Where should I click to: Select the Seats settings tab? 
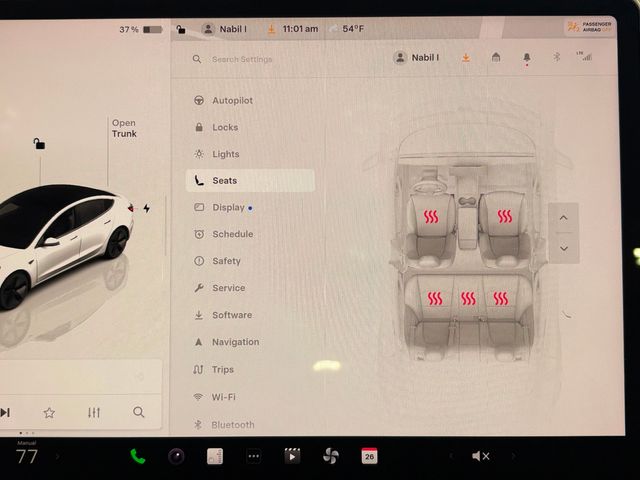point(250,180)
